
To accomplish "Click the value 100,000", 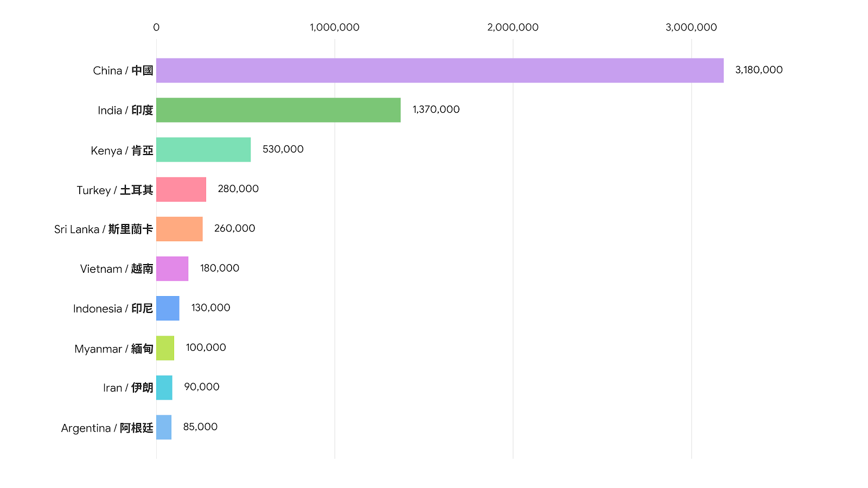I will [206, 347].
